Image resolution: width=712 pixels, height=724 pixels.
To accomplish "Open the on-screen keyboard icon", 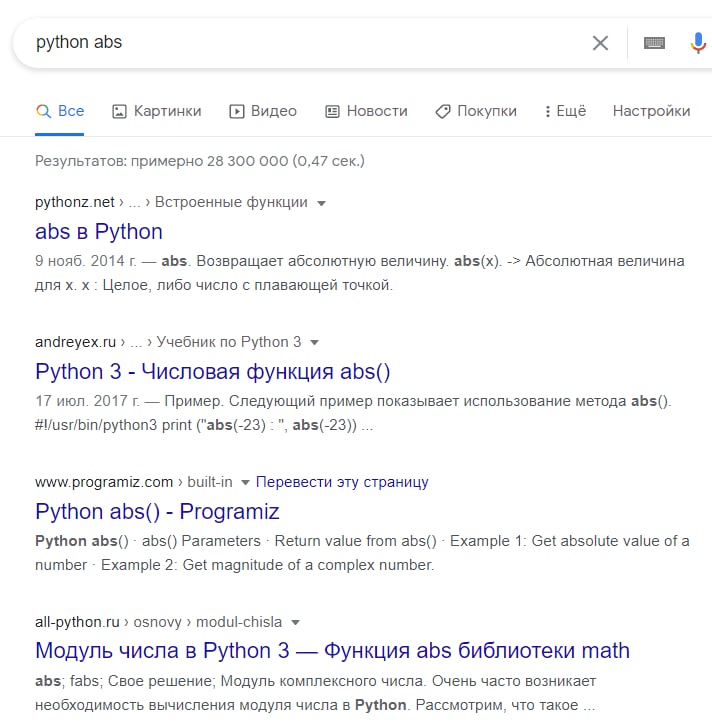I will 654,43.
